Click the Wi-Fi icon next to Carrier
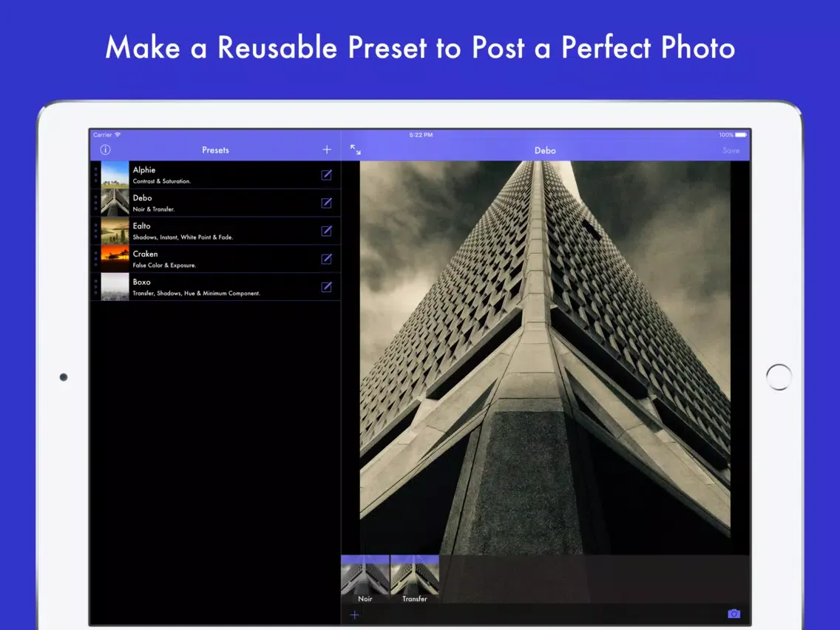Viewport: 840px width, 630px height. (x=118, y=135)
